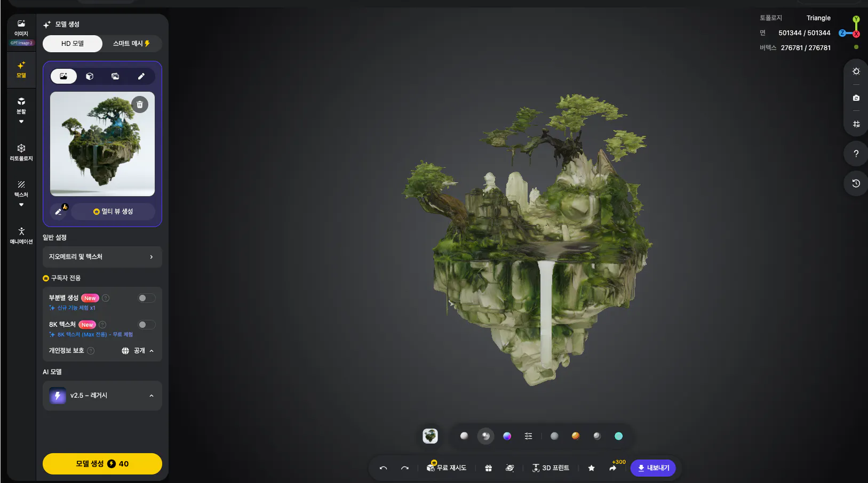The width and height of the screenshot is (868, 483).
Task: Select the 모델 tab in the sidebar
Action: tap(21, 70)
